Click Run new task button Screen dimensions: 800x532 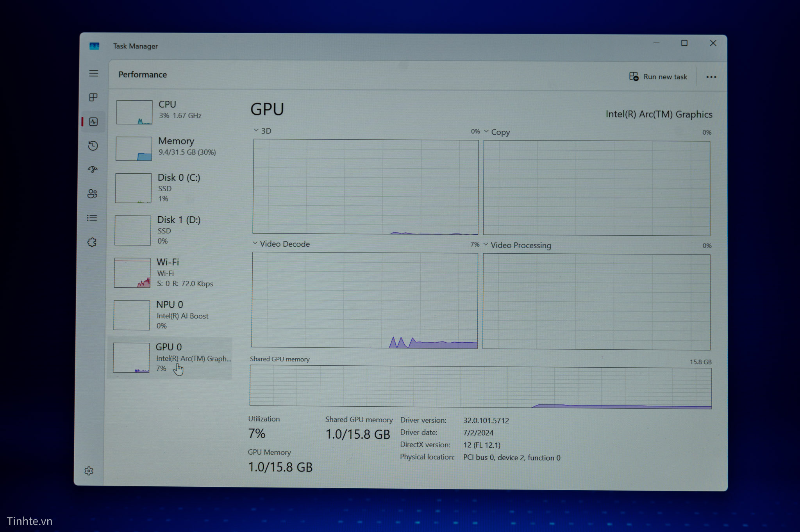(x=658, y=77)
